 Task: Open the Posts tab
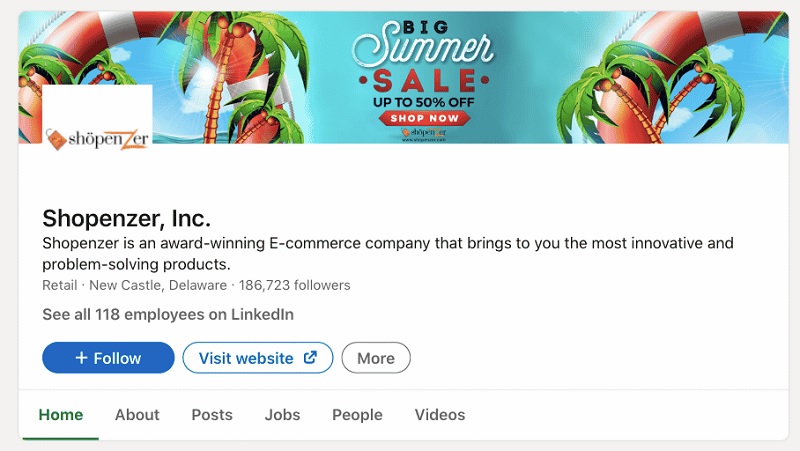click(212, 415)
